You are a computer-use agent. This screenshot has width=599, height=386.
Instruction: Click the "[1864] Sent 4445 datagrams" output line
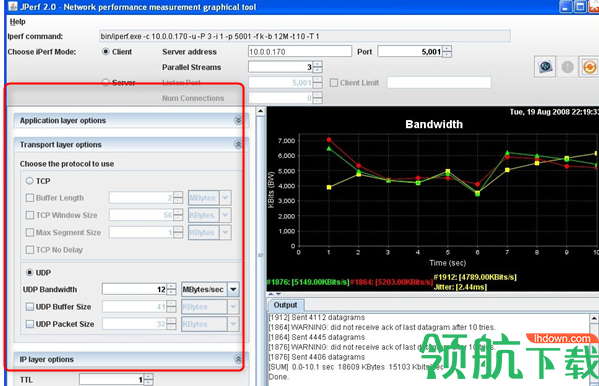[317, 337]
